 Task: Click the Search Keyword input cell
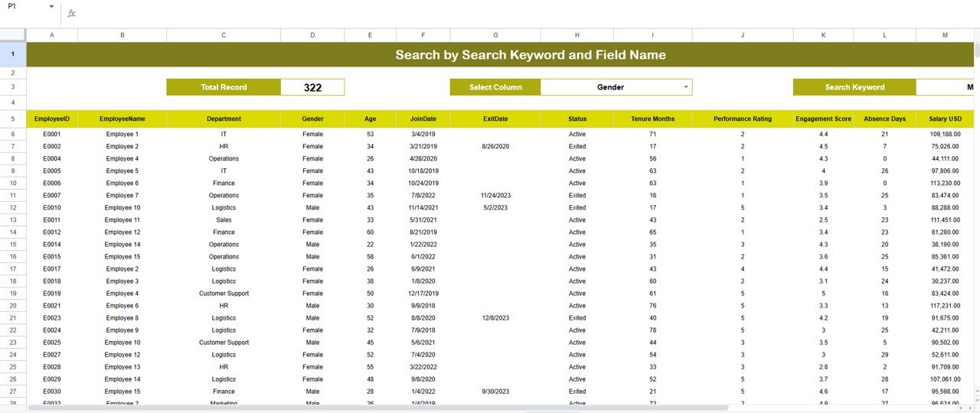[945, 87]
